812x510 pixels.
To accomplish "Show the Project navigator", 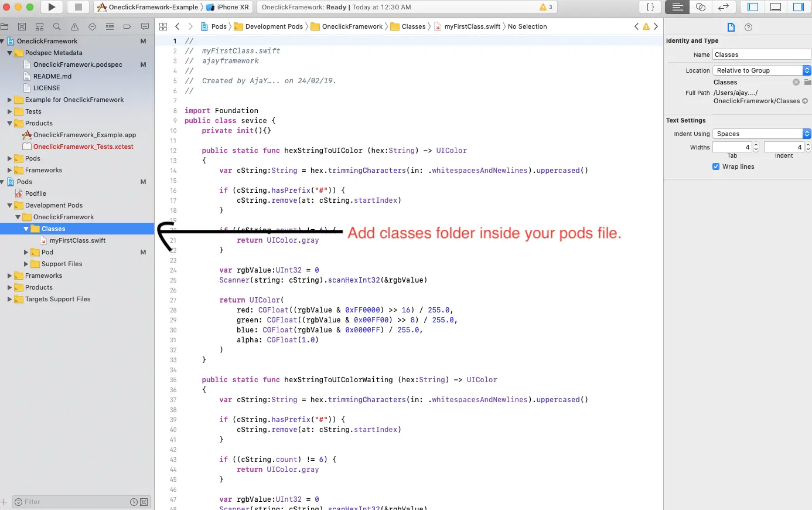I will [x=5, y=26].
